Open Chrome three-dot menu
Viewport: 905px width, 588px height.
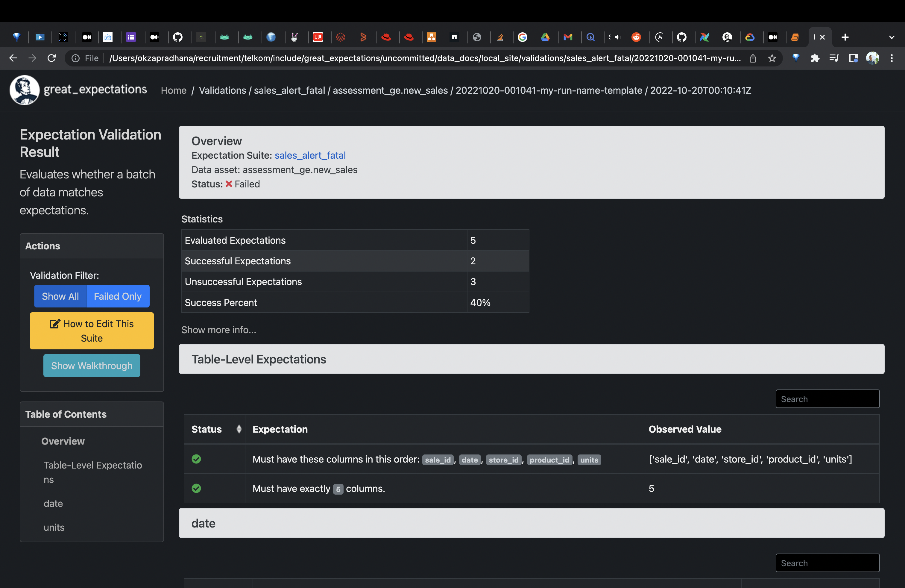pos(892,58)
